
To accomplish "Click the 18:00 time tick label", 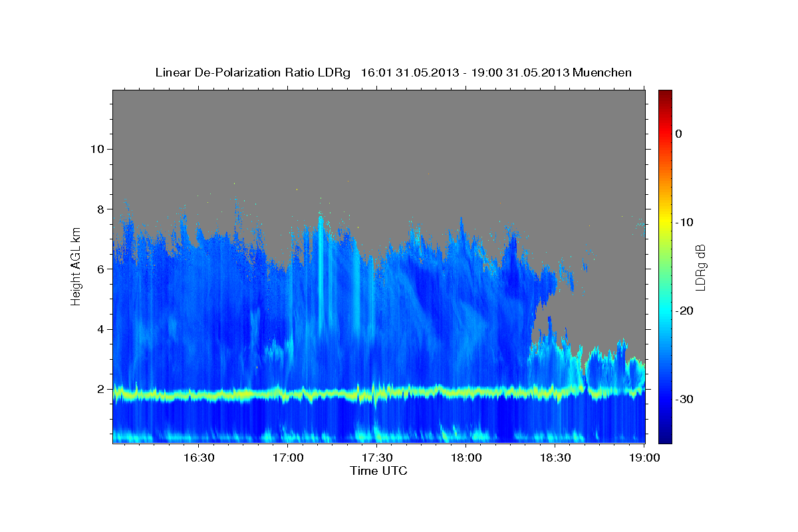I will click(465, 458).
